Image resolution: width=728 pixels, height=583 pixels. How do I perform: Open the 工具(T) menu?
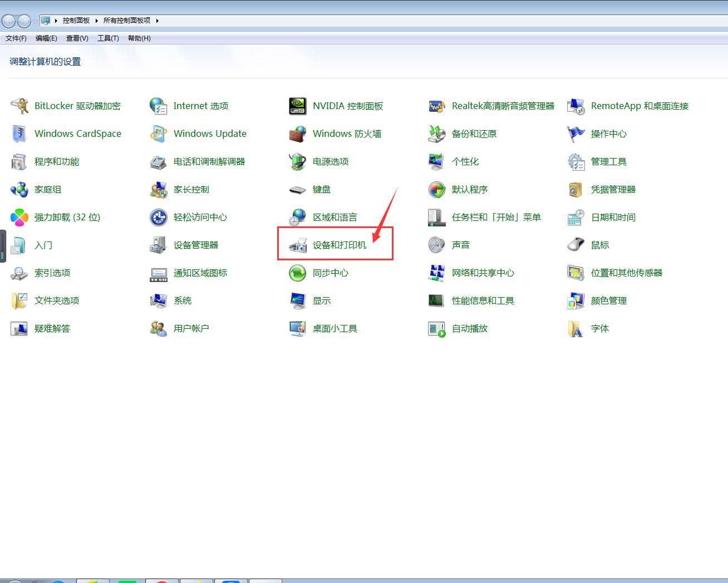[x=108, y=38]
